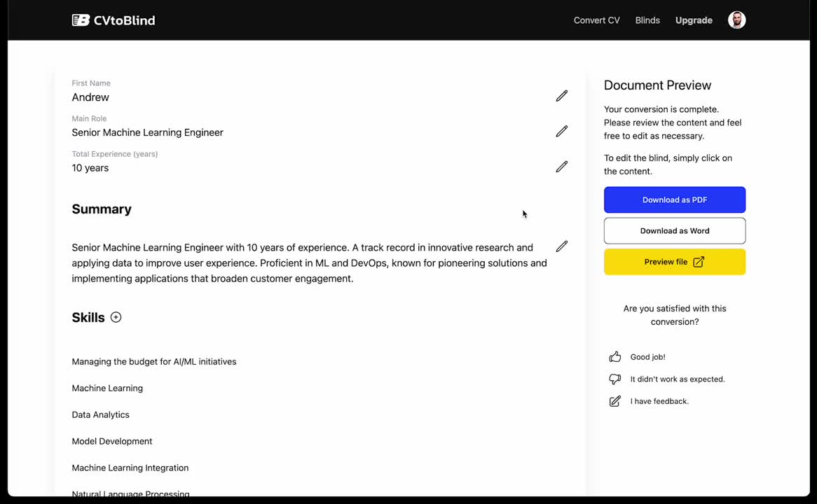The height and width of the screenshot is (504, 817).
Task: Edit Total Experience with pencil icon
Action: pos(561,167)
